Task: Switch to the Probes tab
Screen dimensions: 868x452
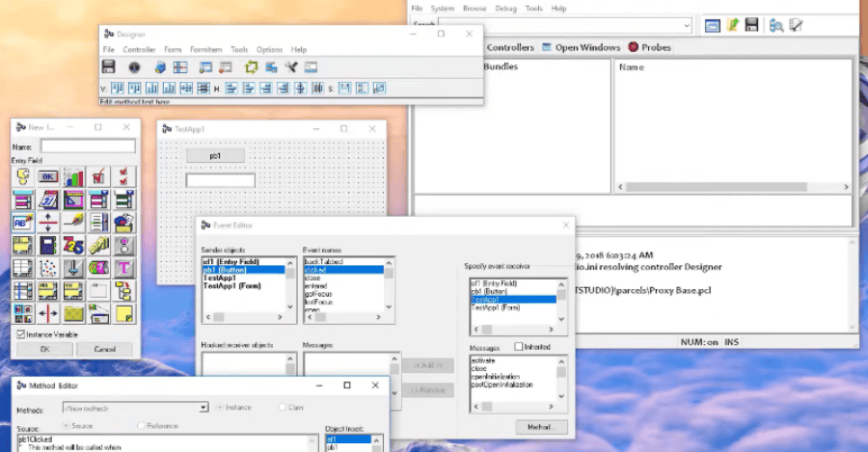Action: coord(649,47)
